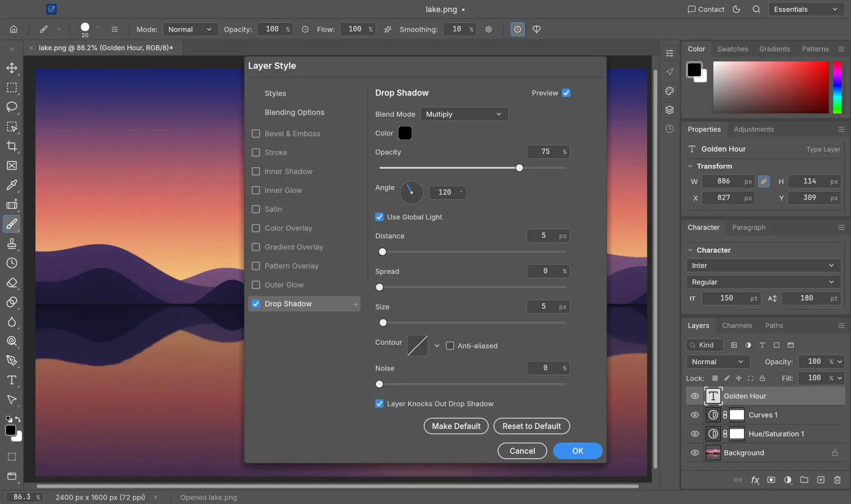
Task: Click the Make Default button
Action: pyautogui.click(x=456, y=426)
